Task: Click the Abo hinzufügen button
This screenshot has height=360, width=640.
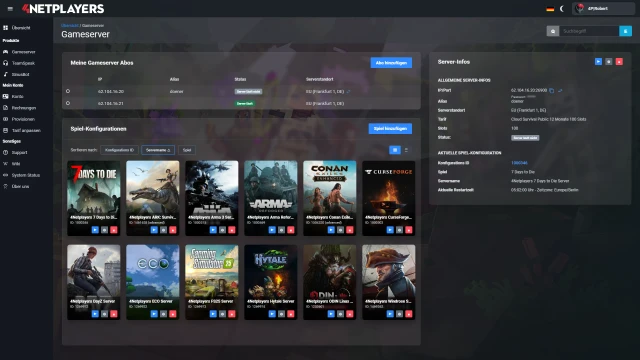Action: point(391,63)
